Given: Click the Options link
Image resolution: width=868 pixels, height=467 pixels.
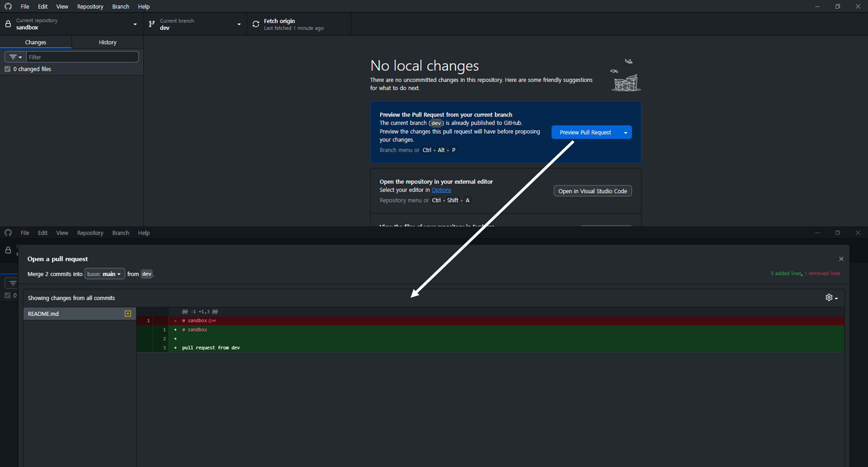Looking at the screenshot, I should 441,190.
